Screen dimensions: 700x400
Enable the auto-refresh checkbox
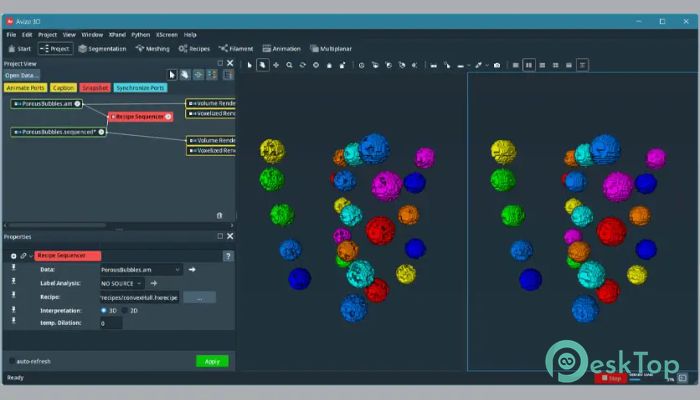(12, 361)
